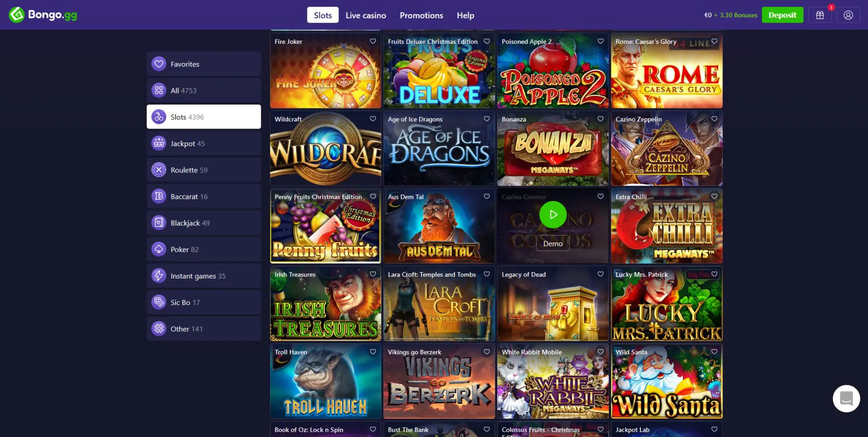Open the Irish Treasures game thumbnail
The width and height of the screenshot is (868, 437).
pyautogui.click(x=325, y=304)
